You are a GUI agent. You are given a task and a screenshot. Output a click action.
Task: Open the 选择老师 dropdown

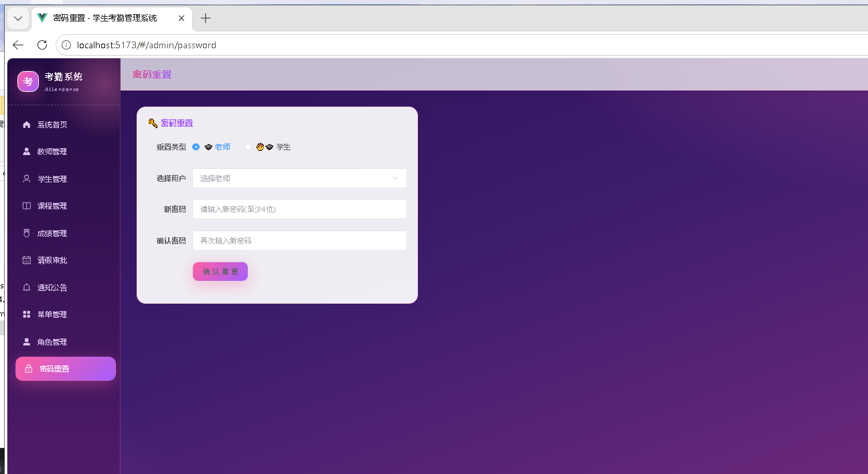pos(299,178)
